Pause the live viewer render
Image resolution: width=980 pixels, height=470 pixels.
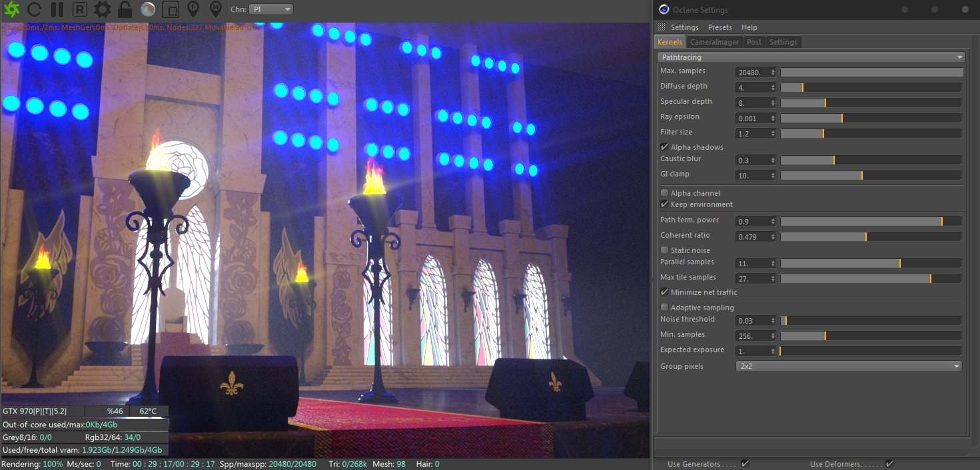[57, 9]
